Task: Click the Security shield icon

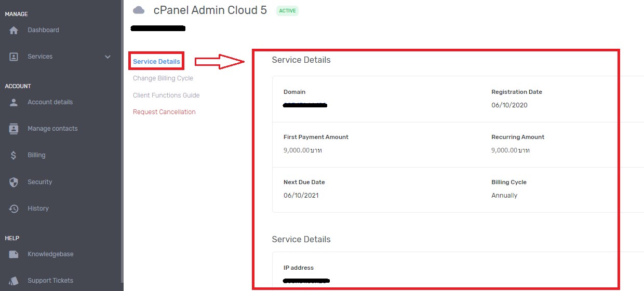Action: tap(14, 182)
